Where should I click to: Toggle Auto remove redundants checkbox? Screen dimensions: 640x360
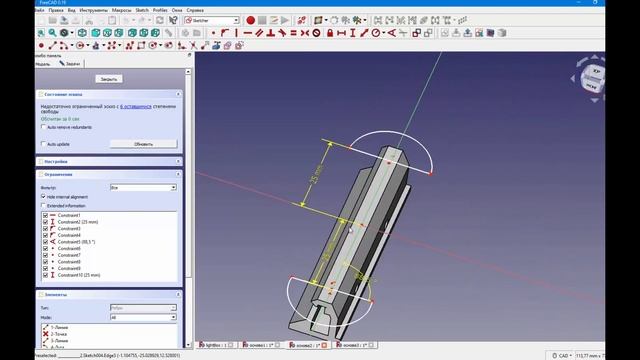tap(43, 127)
